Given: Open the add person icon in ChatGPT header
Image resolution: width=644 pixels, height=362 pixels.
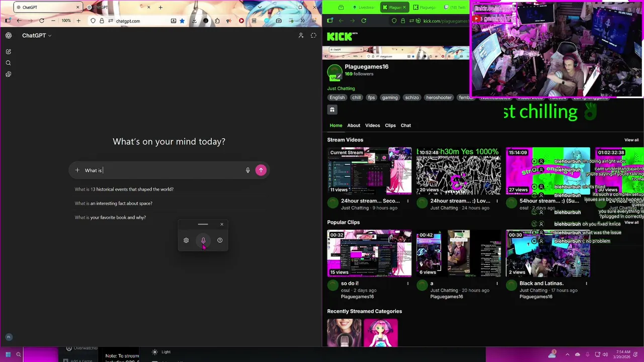Looking at the screenshot, I should click(301, 35).
